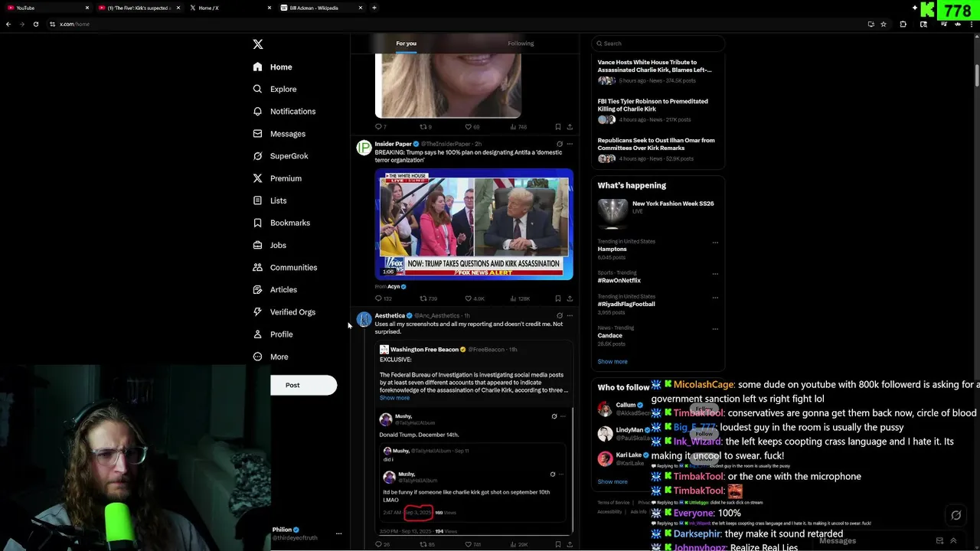Expand the Messages drawer at bottom right
This screenshot has width=980, height=551.
click(x=953, y=540)
